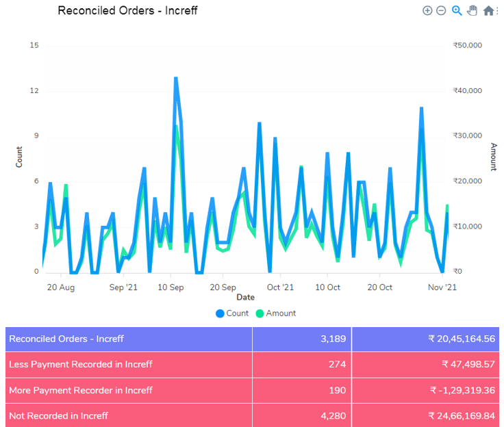Viewport: 504px width, 427px height.
Task: Select Reconciled Orders - Increff table row label
Action: pyautogui.click(x=66, y=339)
